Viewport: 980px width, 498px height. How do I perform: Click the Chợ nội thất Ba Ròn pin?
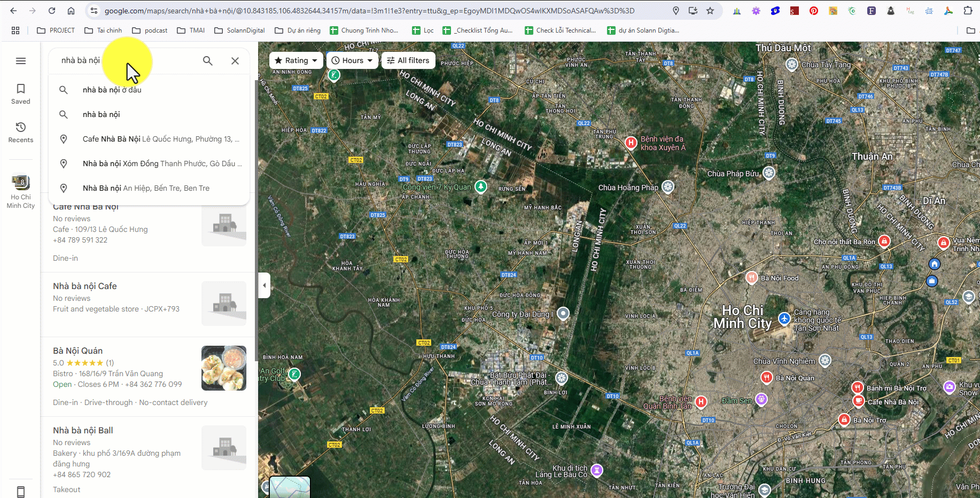885,241
